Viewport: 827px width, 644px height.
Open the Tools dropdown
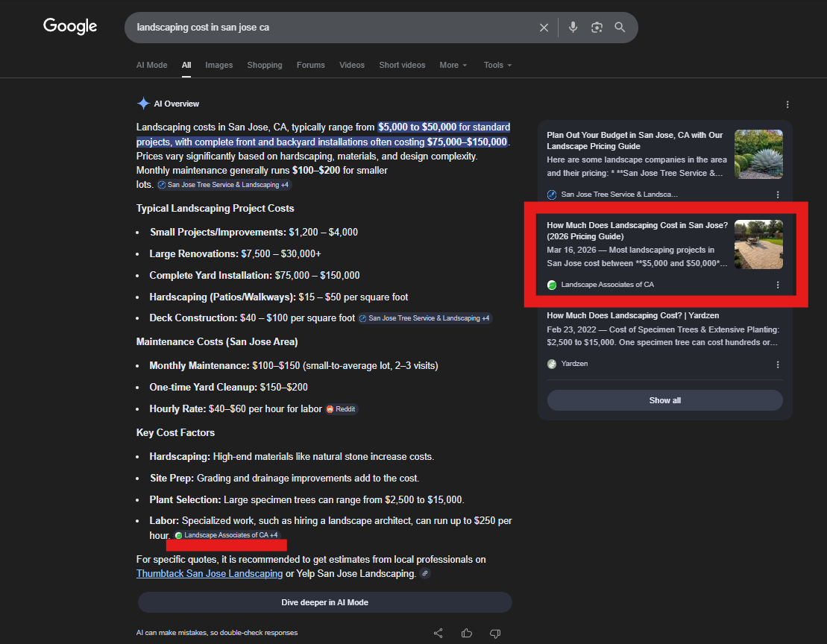tap(497, 65)
